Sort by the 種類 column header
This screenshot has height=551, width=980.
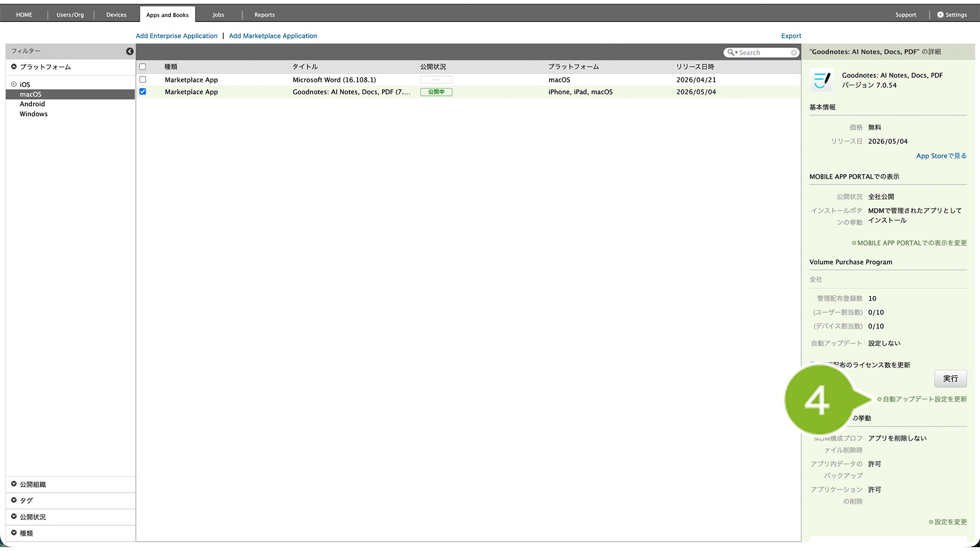click(171, 67)
